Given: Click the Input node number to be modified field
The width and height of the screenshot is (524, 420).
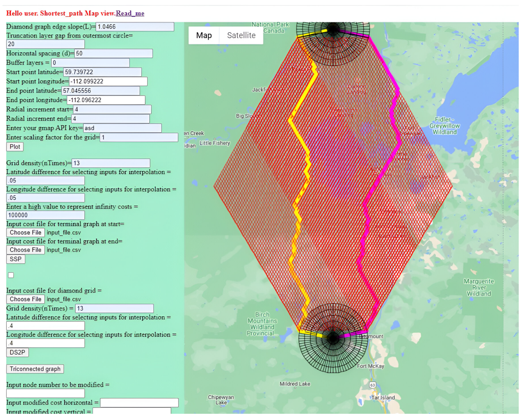Looking at the screenshot, I should [45, 393].
